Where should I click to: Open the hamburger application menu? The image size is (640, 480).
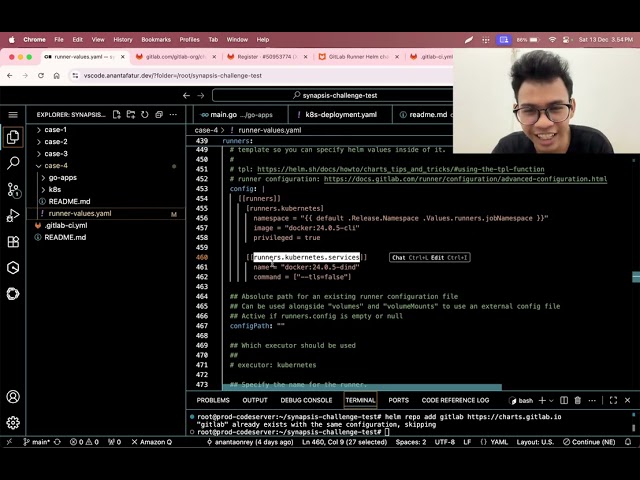point(13,115)
